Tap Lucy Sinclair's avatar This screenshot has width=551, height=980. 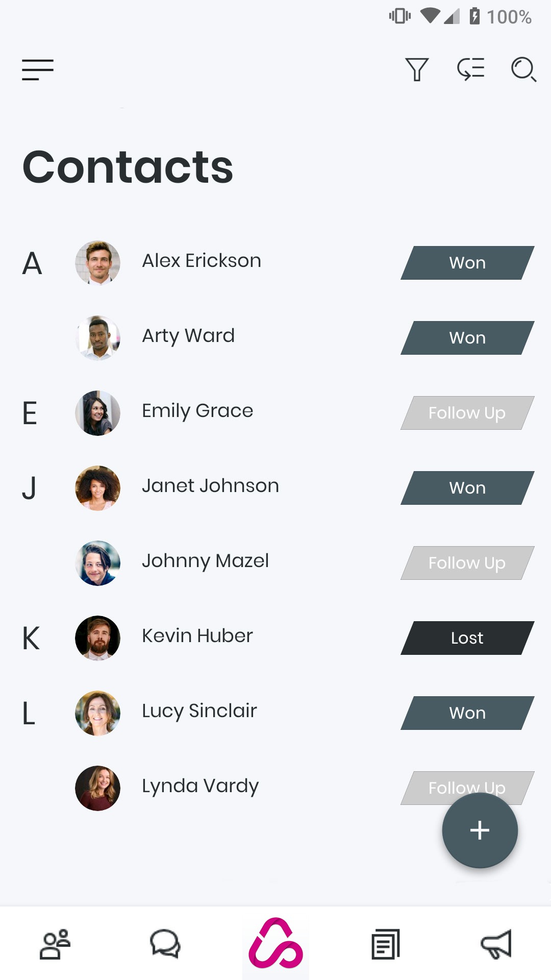[x=98, y=713]
